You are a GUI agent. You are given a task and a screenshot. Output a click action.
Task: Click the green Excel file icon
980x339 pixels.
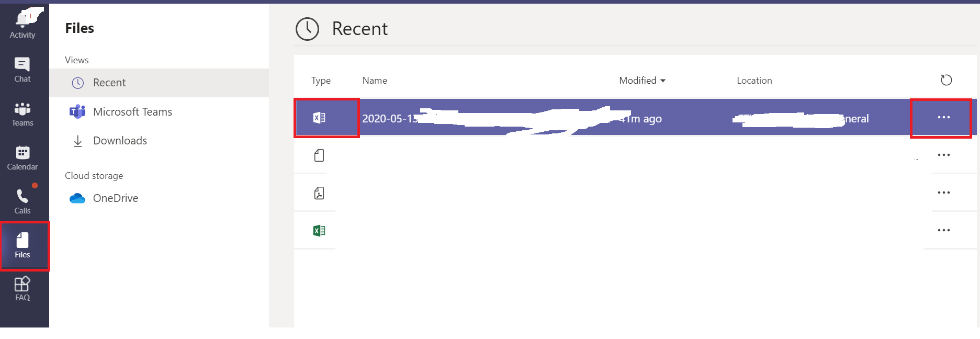319,231
